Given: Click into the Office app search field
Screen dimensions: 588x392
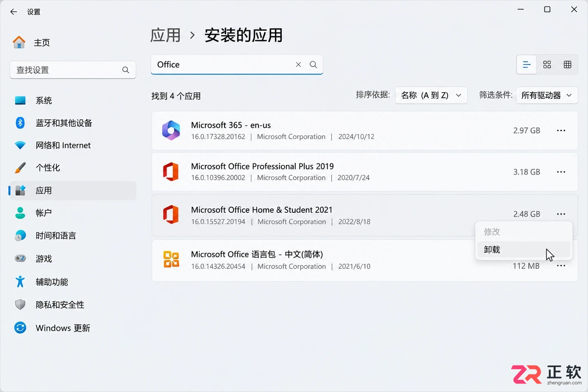Looking at the screenshot, I should tap(237, 65).
